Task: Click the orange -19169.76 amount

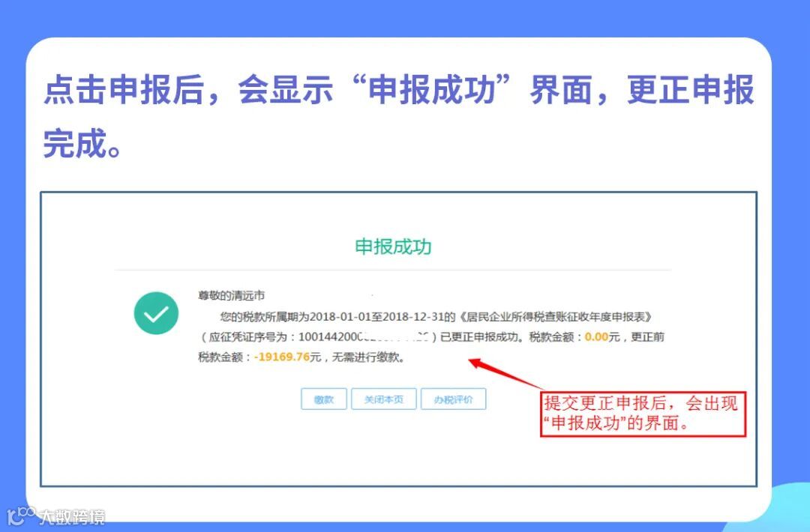Action: pyautogui.click(x=281, y=357)
